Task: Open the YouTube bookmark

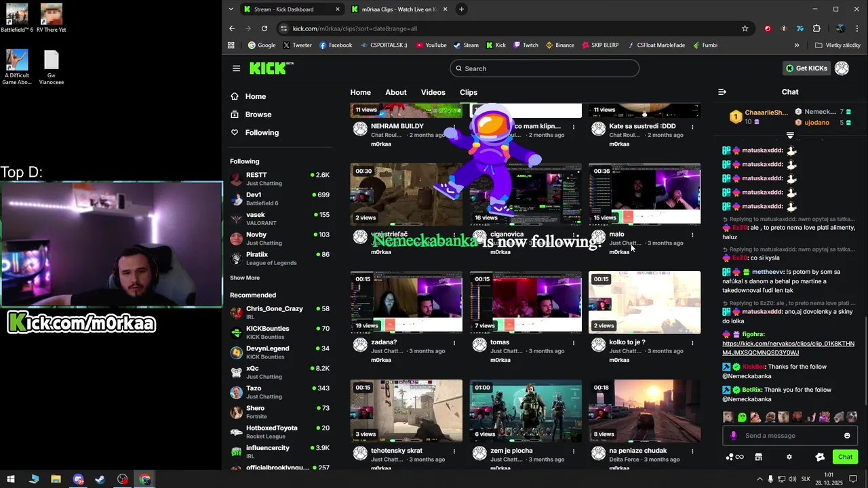Action: (x=431, y=45)
